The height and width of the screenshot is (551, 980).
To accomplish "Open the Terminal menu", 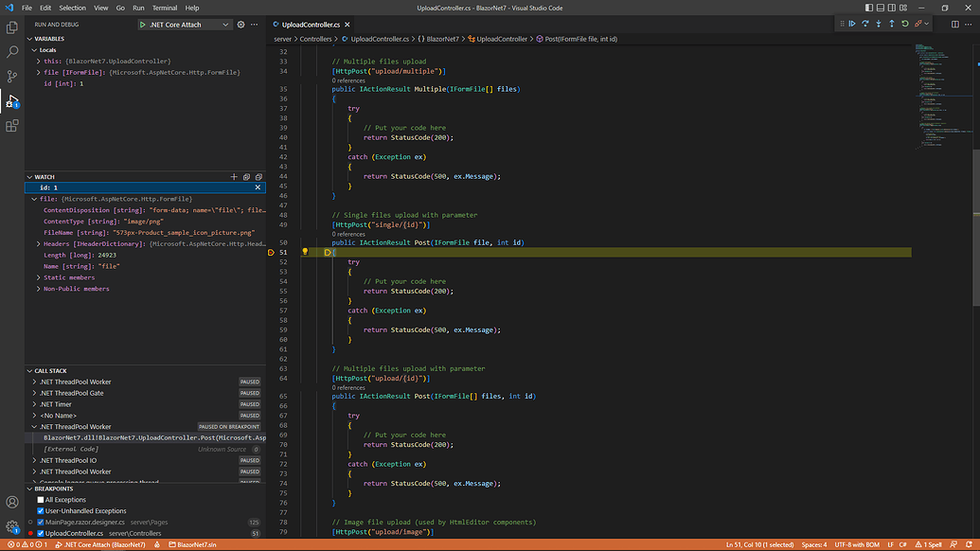I will [165, 8].
